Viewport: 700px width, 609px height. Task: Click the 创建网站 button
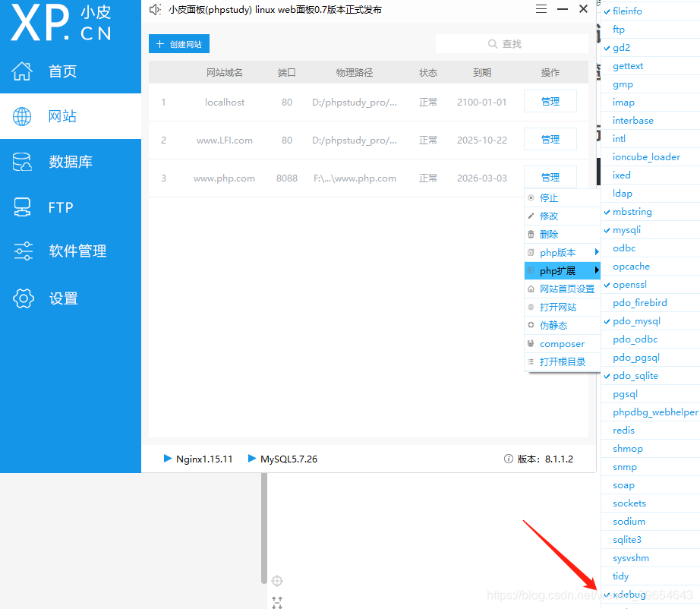coord(179,44)
